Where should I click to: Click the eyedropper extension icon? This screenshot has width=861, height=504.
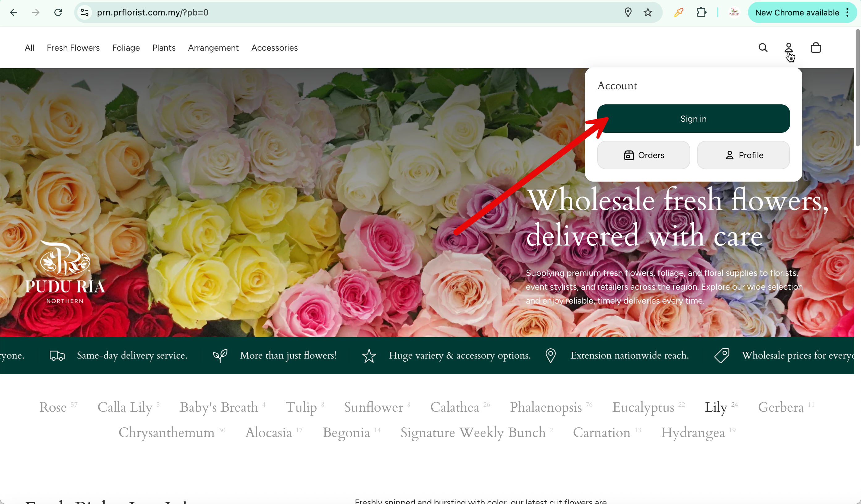tap(678, 13)
